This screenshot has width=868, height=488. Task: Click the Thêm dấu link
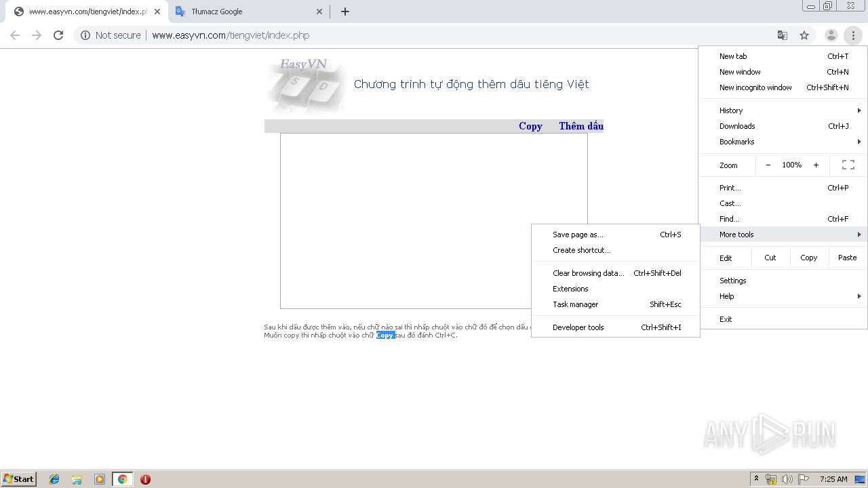click(x=581, y=126)
